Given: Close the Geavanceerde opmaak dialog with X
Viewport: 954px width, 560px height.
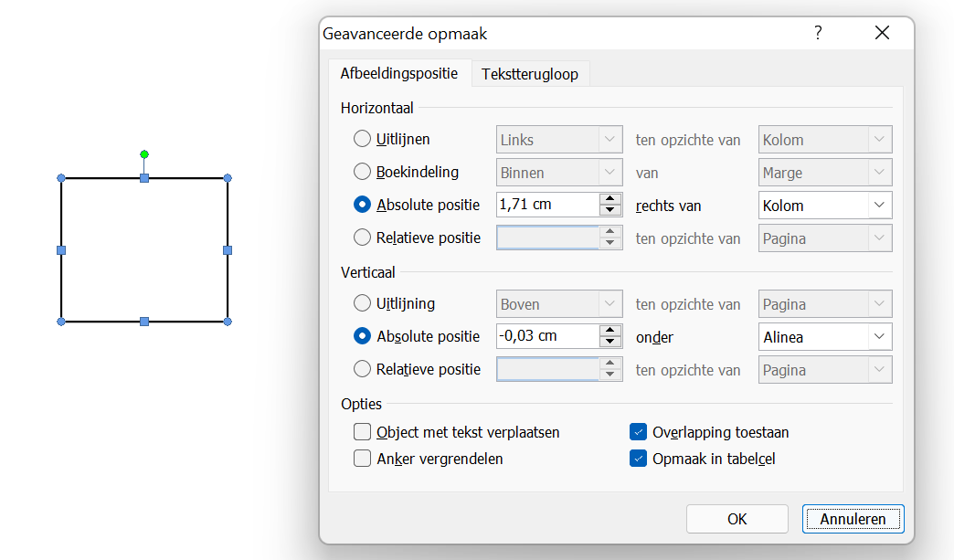Looking at the screenshot, I should click(882, 34).
